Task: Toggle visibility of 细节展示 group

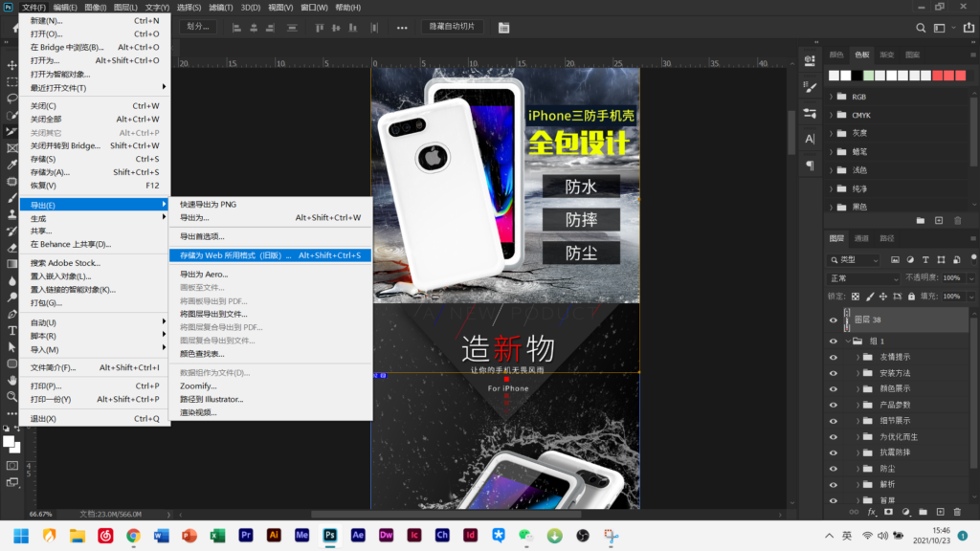Action: pyautogui.click(x=834, y=421)
